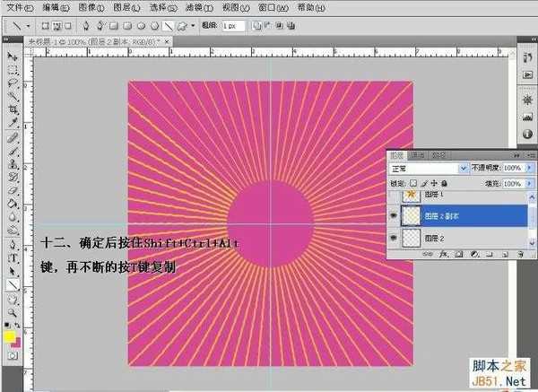Toggle Lock all padlock icon
The height and width of the screenshot is (392, 538).
click(444, 183)
